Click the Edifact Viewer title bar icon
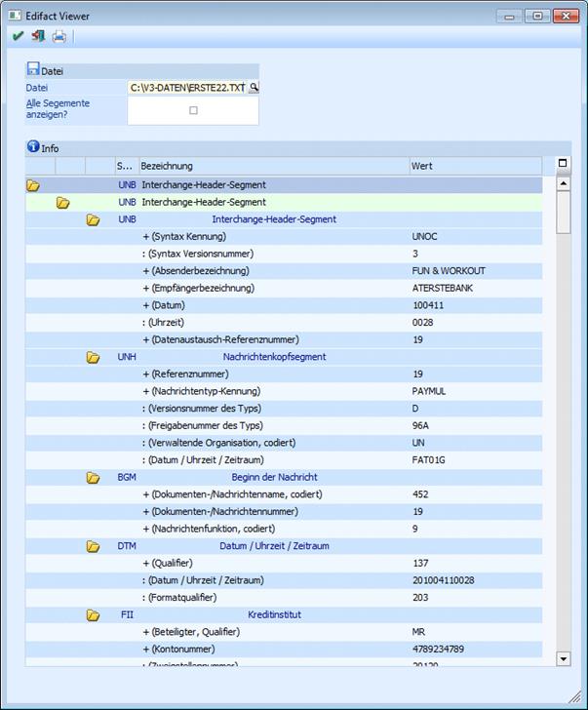This screenshot has width=588, height=710. point(15,15)
